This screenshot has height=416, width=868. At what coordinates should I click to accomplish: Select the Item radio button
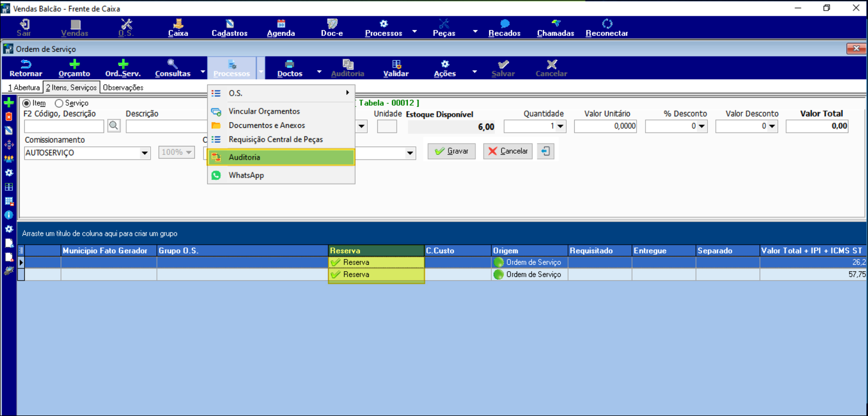point(26,104)
